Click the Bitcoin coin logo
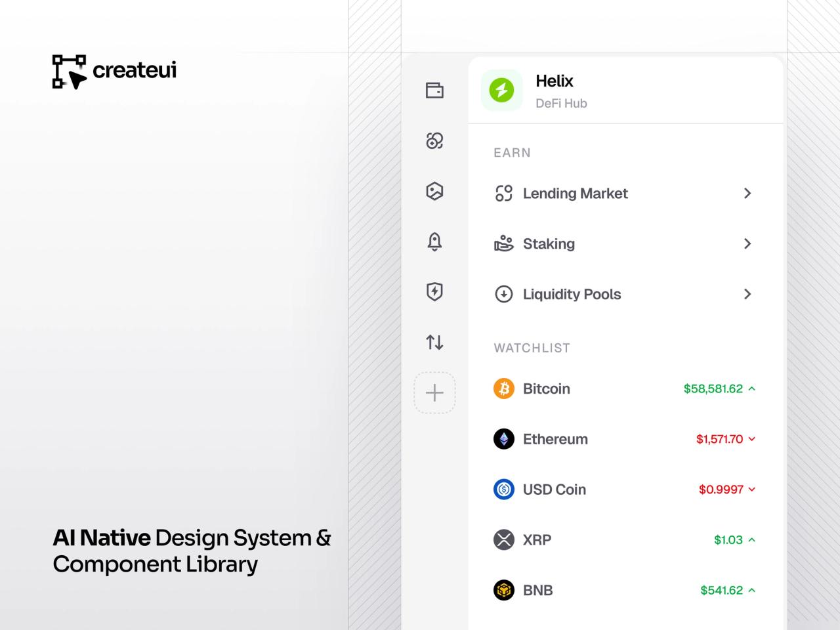Screen dimensions: 840x630 click(504, 388)
